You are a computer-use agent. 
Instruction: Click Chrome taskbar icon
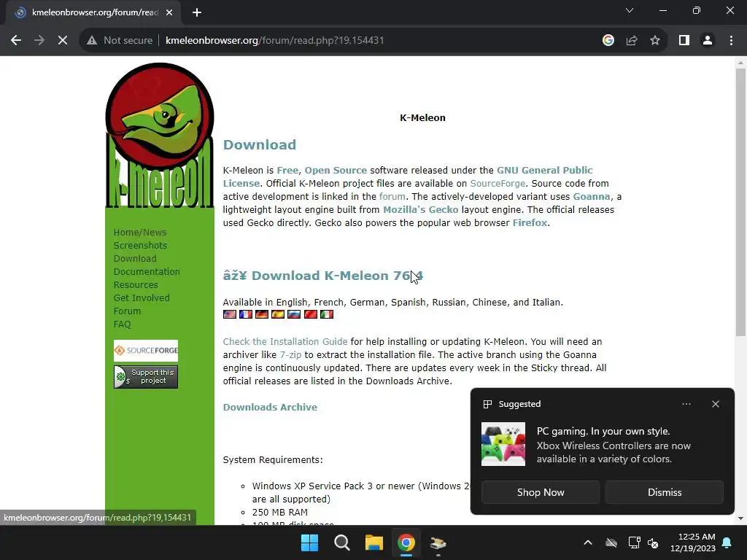406,542
